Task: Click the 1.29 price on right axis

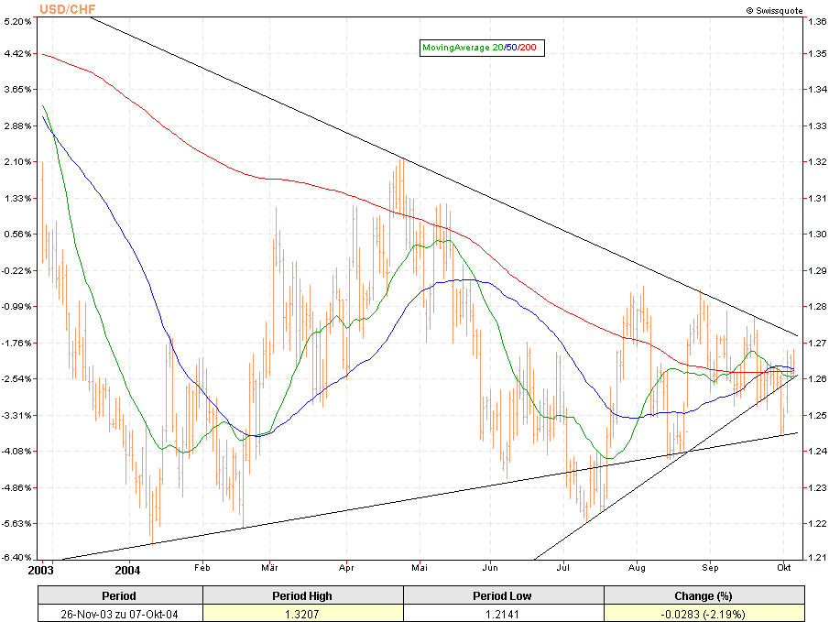Action: [817, 270]
